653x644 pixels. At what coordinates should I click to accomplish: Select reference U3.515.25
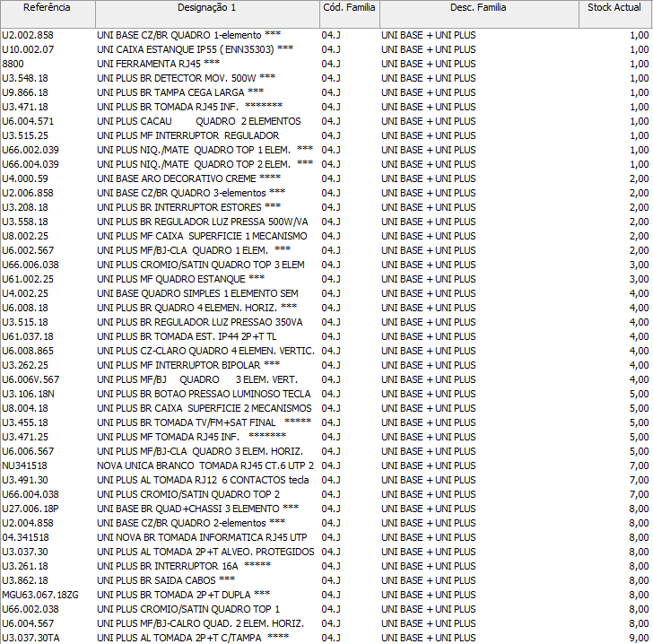coord(25,135)
